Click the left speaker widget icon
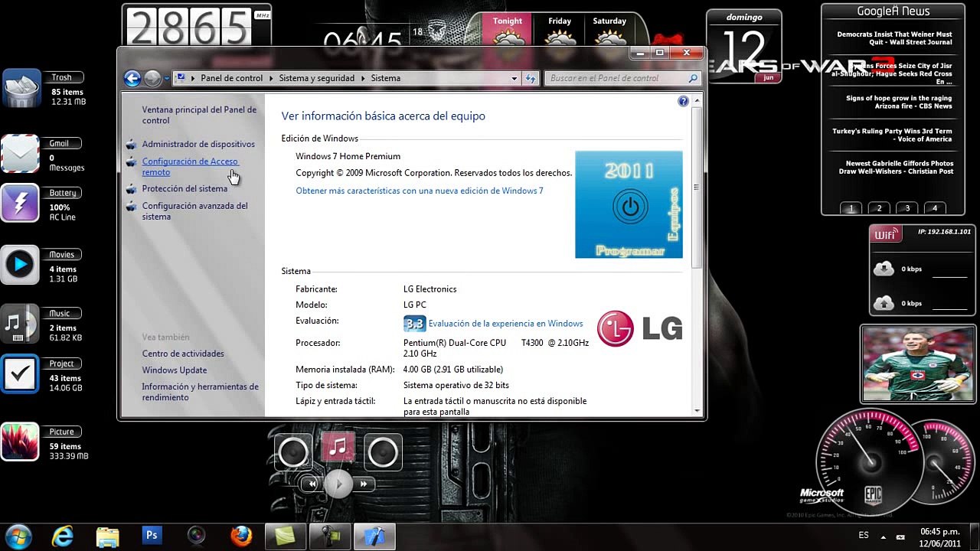 (x=293, y=452)
